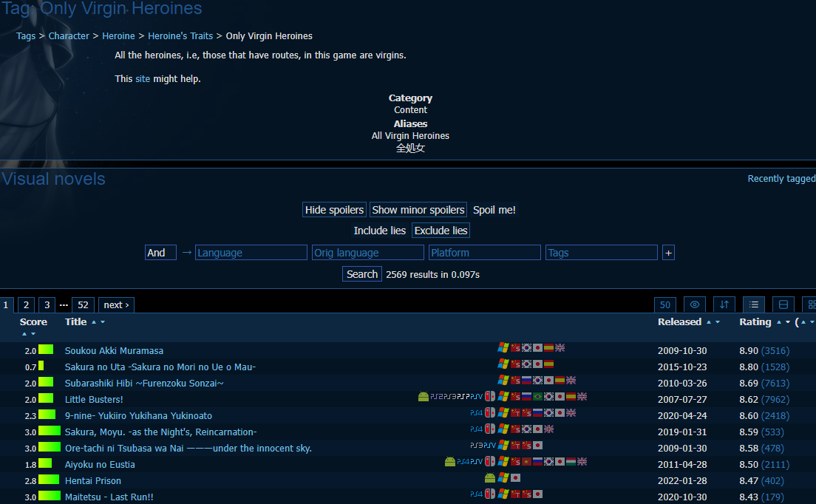Screen dimensions: 816x504
Task: Add another filter with the plus button
Action: [x=668, y=253]
